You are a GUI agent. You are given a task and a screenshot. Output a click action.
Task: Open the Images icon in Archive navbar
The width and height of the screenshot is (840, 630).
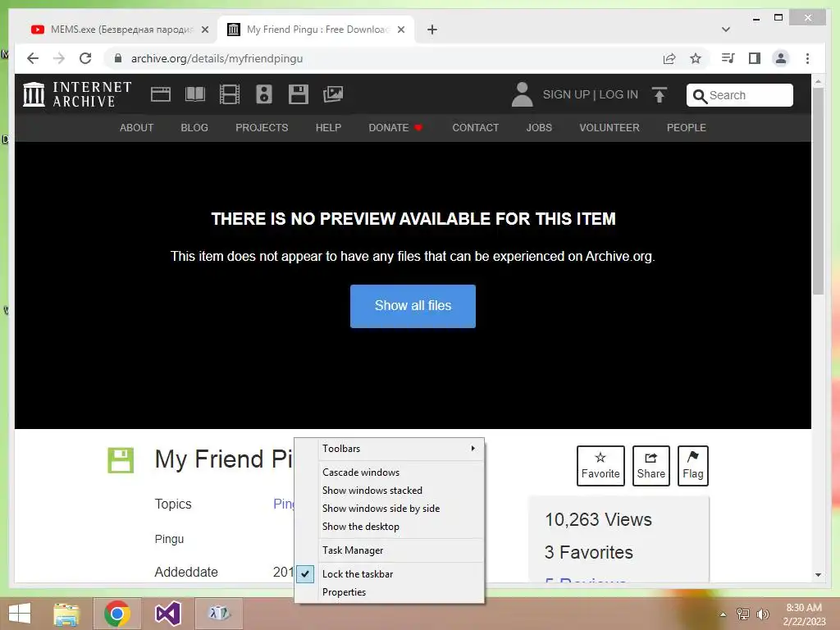point(333,94)
